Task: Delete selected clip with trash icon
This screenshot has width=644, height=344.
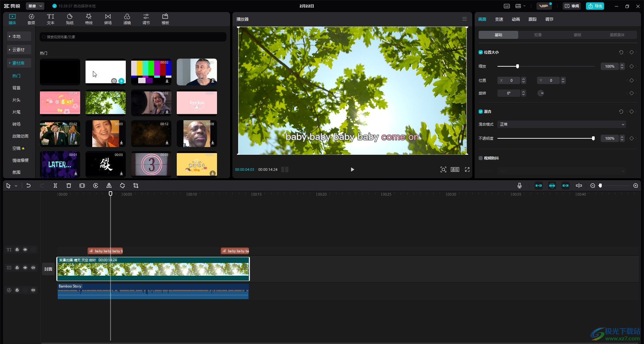Action: (69, 186)
